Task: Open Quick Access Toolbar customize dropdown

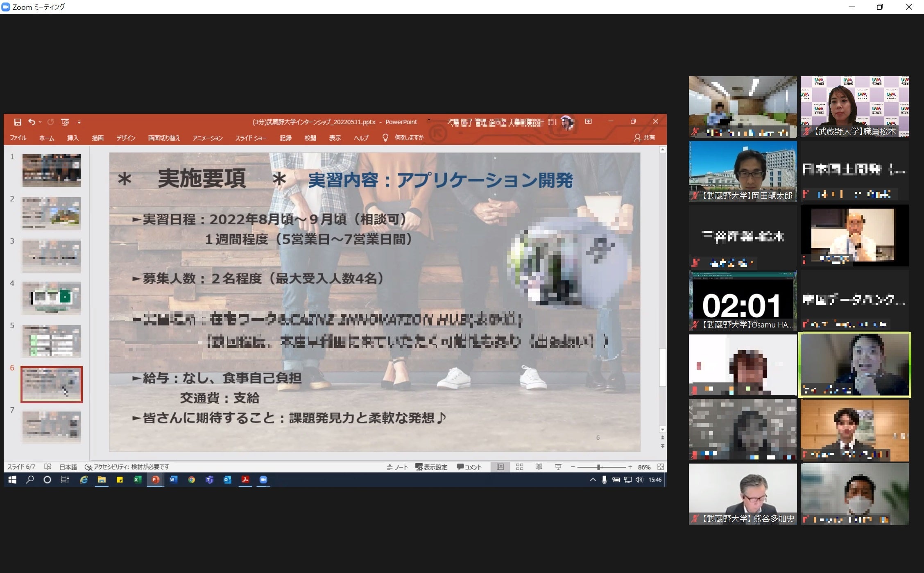Action: 79,122
